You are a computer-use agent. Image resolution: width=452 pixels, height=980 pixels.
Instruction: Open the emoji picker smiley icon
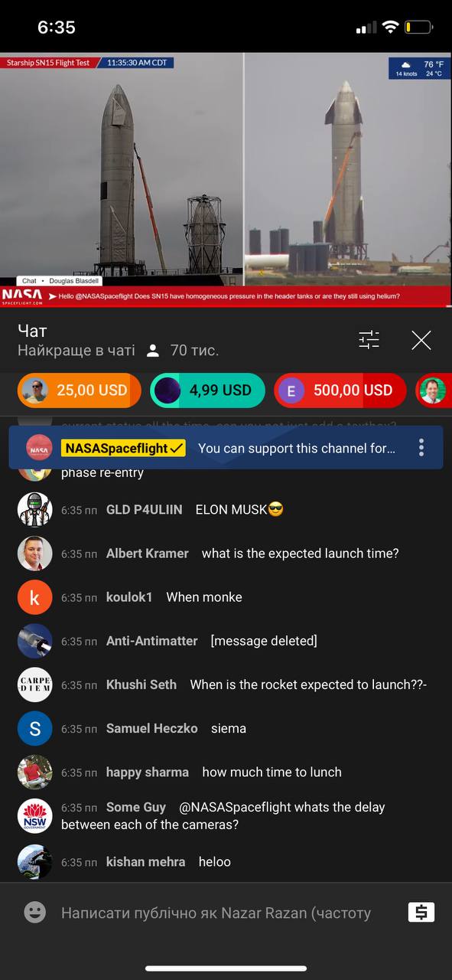click(34, 912)
